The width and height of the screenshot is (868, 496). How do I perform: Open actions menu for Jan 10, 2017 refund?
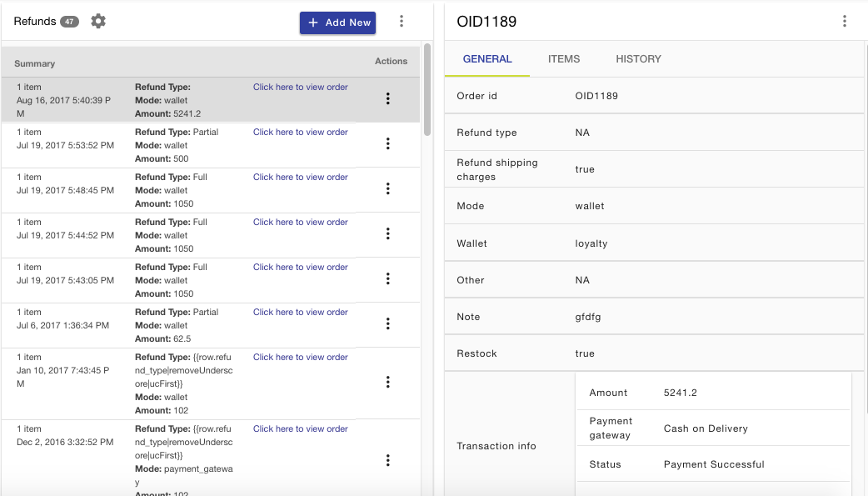coord(388,382)
